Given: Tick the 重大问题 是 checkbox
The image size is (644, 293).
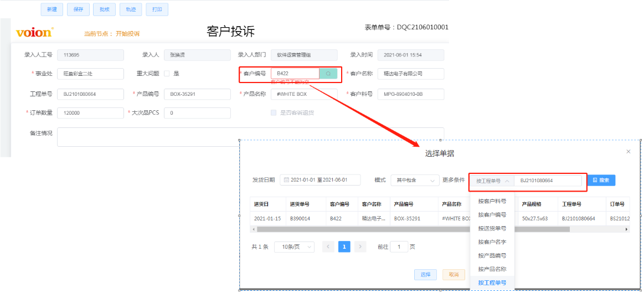Looking at the screenshot, I should [x=167, y=74].
